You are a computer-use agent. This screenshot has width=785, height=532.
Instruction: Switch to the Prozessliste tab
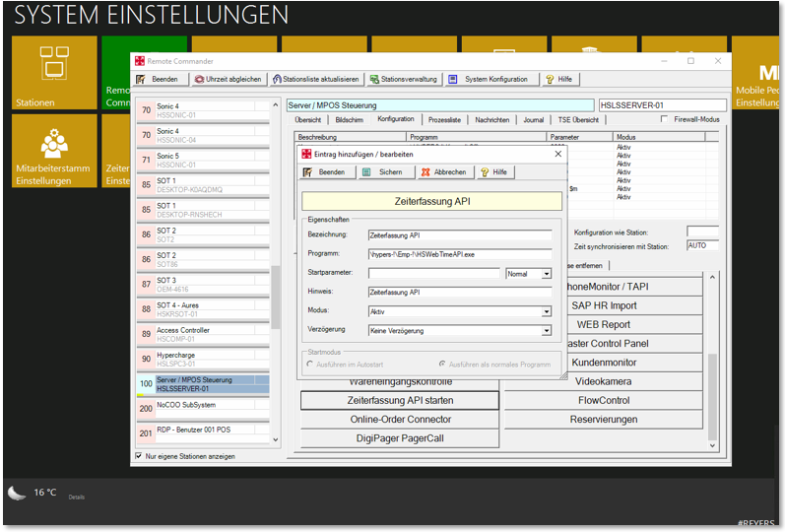(444, 119)
